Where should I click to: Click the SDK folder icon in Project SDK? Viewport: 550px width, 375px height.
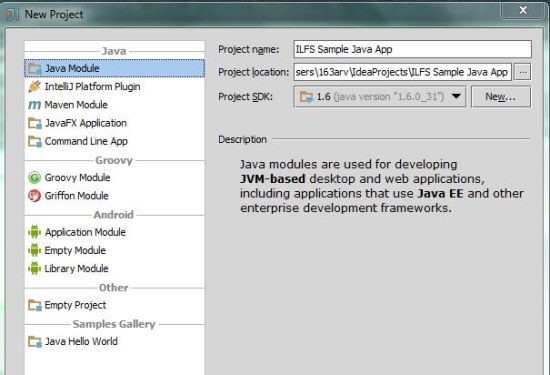click(x=306, y=96)
